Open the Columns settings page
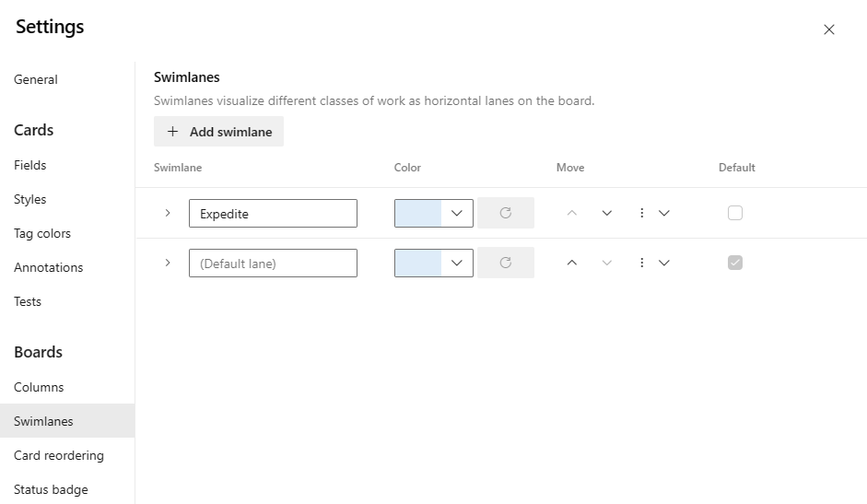The height and width of the screenshot is (504, 867). click(39, 387)
